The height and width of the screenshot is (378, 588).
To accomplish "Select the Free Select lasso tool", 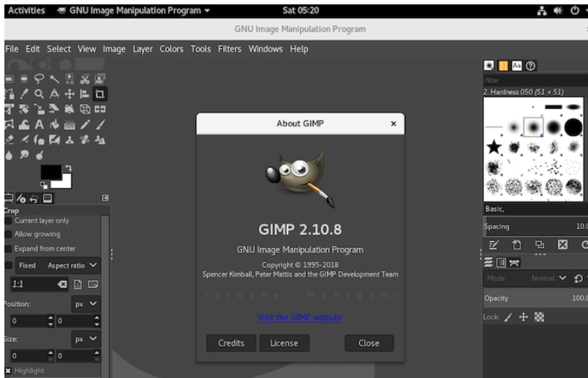I will click(x=39, y=79).
